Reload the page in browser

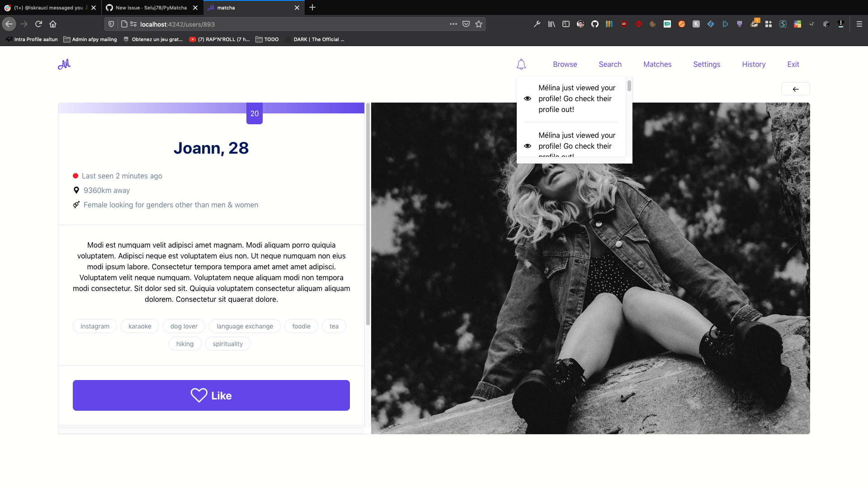[38, 24]
